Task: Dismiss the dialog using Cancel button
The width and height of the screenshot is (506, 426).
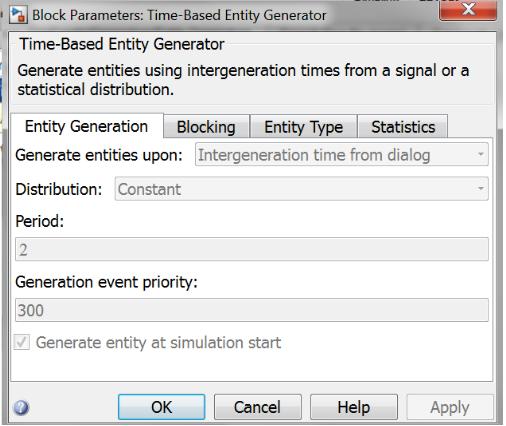Action: tap(258, 407)
